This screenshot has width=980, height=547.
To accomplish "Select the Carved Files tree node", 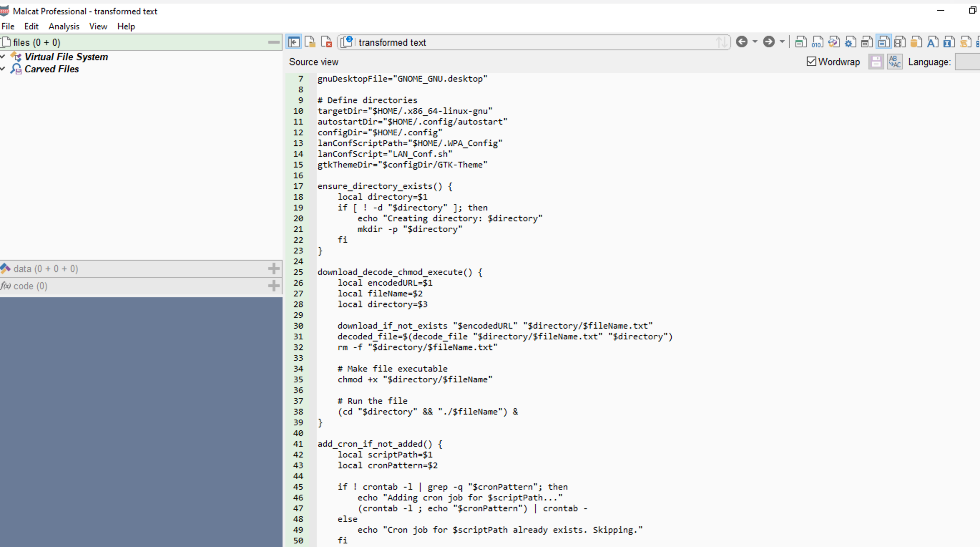I will point(52,69).
